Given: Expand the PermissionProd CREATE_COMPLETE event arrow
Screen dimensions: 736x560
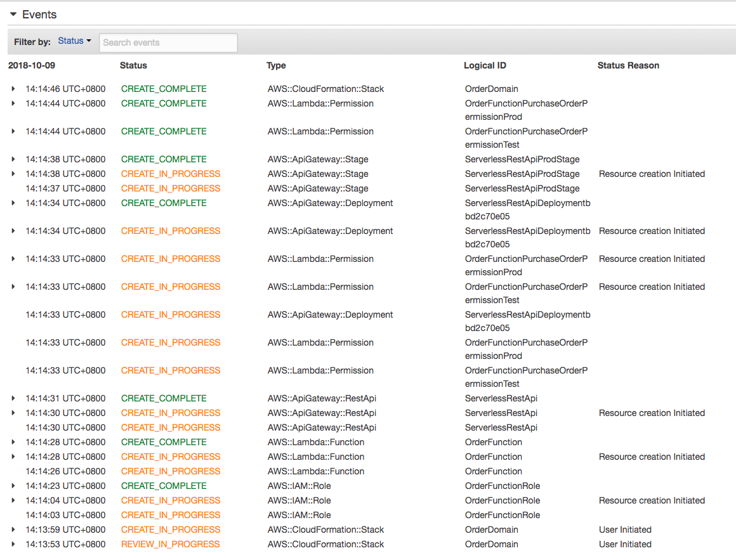Looking at the screenshot, I should (x=13, y=104).
